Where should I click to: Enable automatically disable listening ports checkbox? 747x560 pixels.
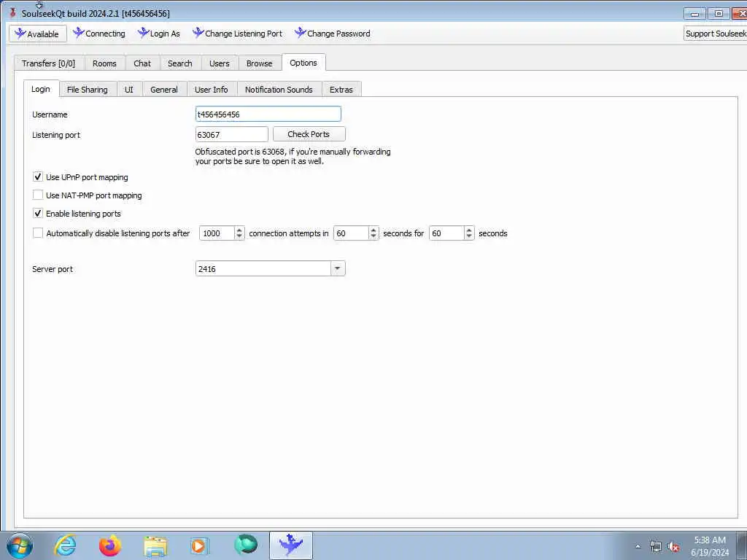click(38, 233)
